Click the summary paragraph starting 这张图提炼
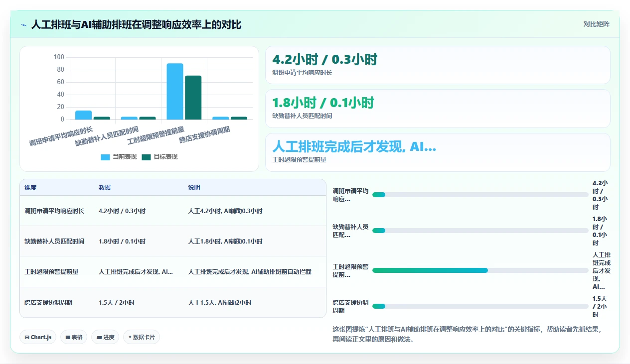 tap(467, 334)
